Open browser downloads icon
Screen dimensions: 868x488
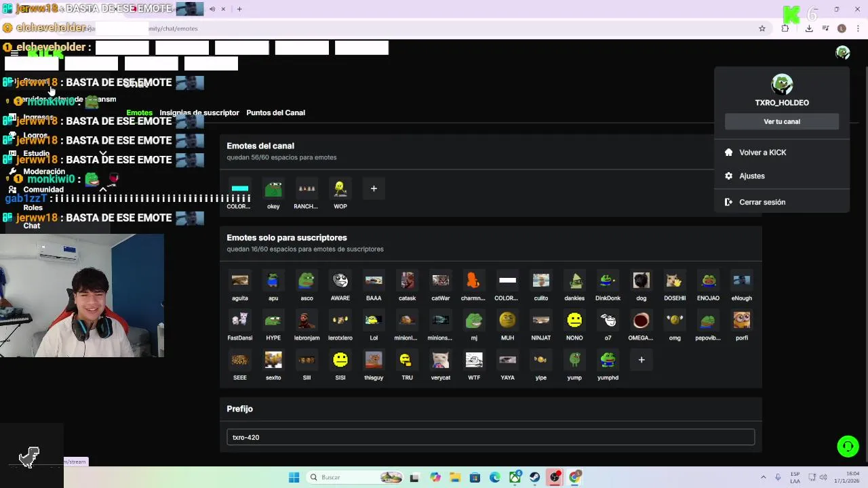point(809,28)
